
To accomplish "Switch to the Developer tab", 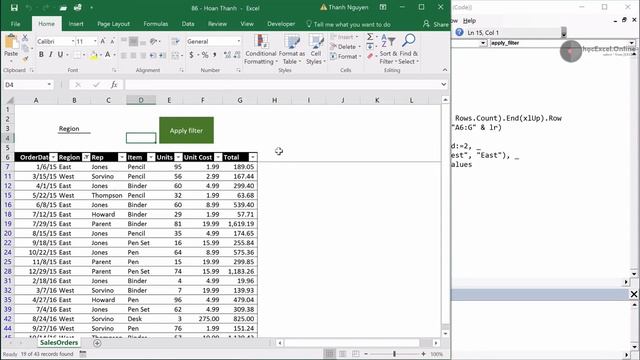I will click(x=281, y=24).
